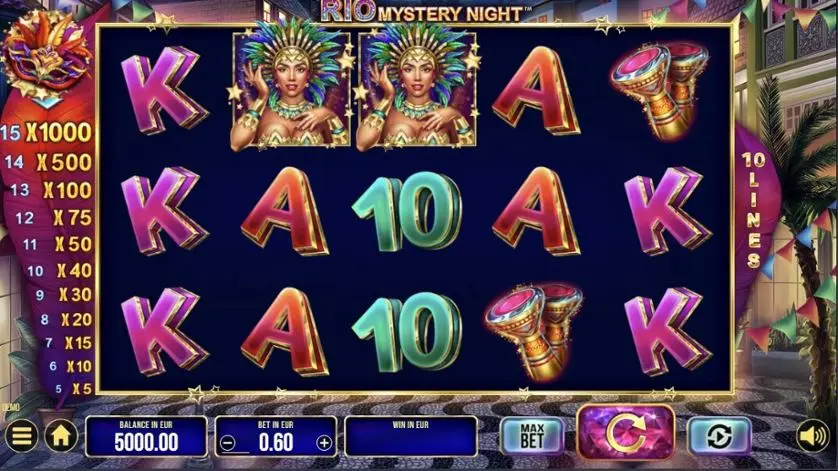Decrease the bet with minus icon
Viewport: 838px width, 471px height.
[228, 443]
